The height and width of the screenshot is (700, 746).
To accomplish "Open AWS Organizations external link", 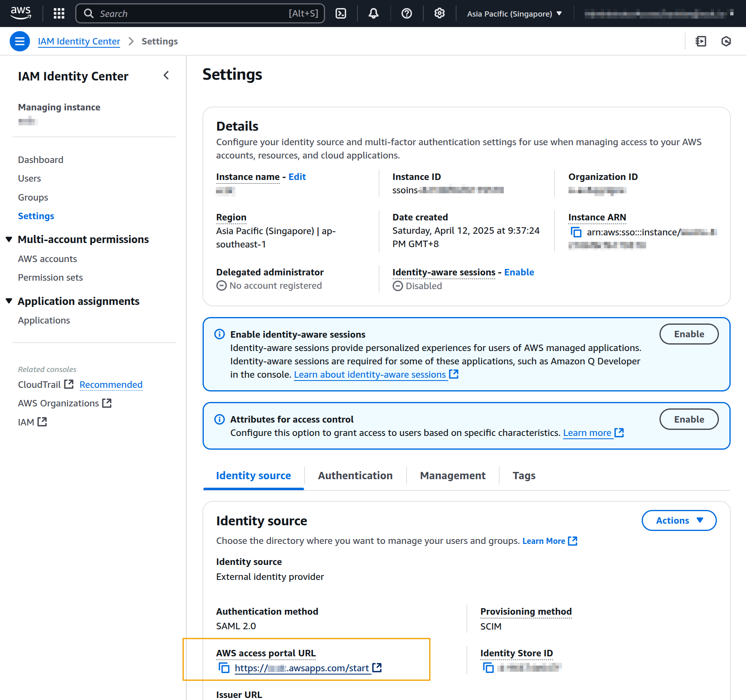I will click(65, 403).
